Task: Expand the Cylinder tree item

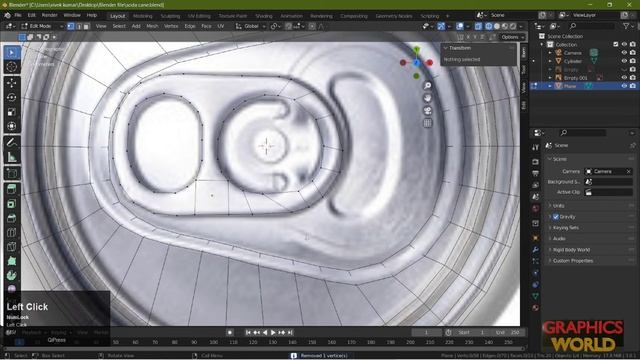Action: click(x=550, y=61)
